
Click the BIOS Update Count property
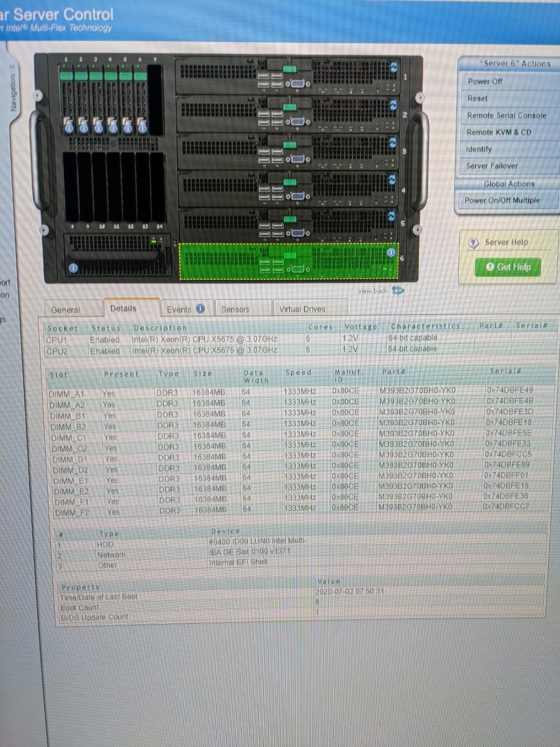[x=95, y=617]
